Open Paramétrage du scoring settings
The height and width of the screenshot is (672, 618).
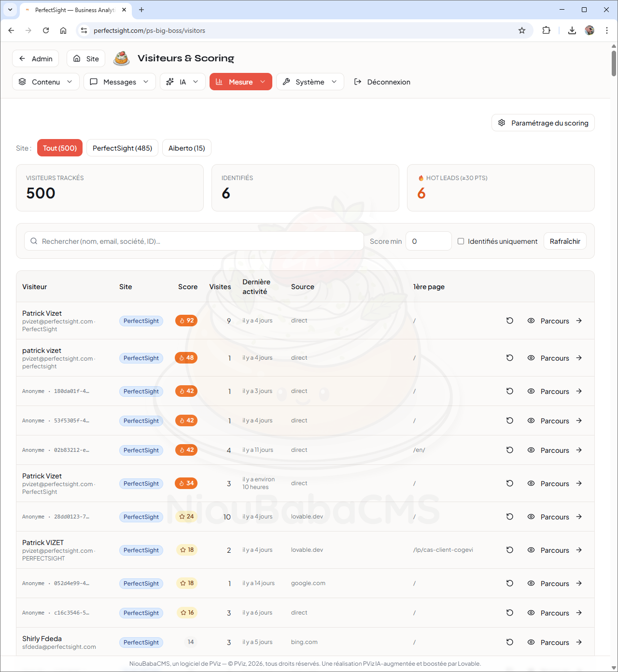tap(543, 123)
